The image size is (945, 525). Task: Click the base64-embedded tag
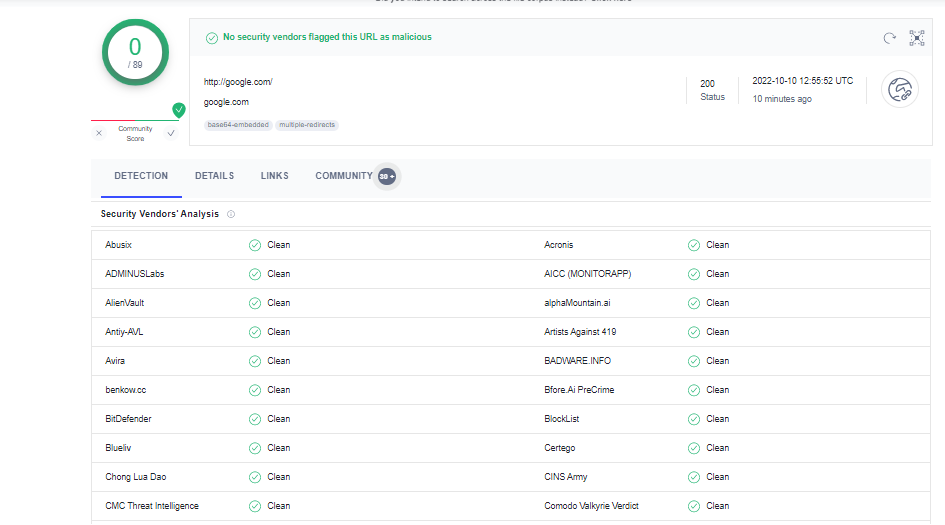click(x=238, y=125)
